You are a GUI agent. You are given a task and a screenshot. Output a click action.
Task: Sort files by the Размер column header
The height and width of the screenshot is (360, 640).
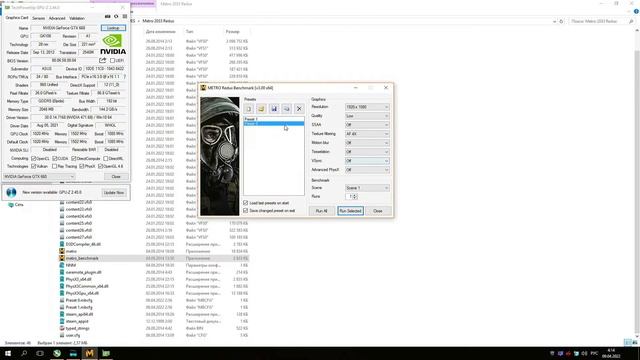pyautogui.click(x=233, y=31)
